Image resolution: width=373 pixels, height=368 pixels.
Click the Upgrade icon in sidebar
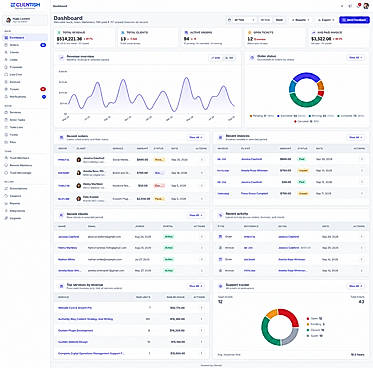point(6,218)
